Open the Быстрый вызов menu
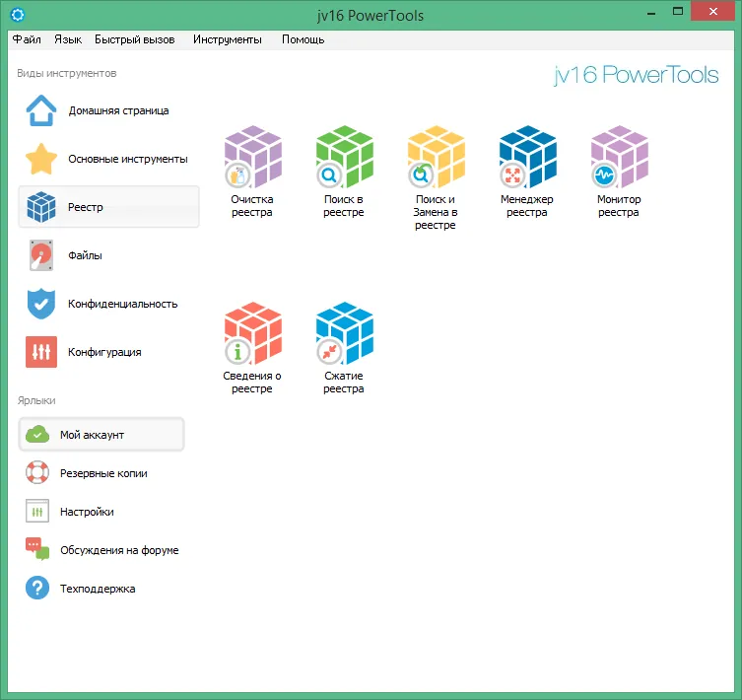Image resolution: width=742 pixels, height=700 pixels. (x=135, y=39)
